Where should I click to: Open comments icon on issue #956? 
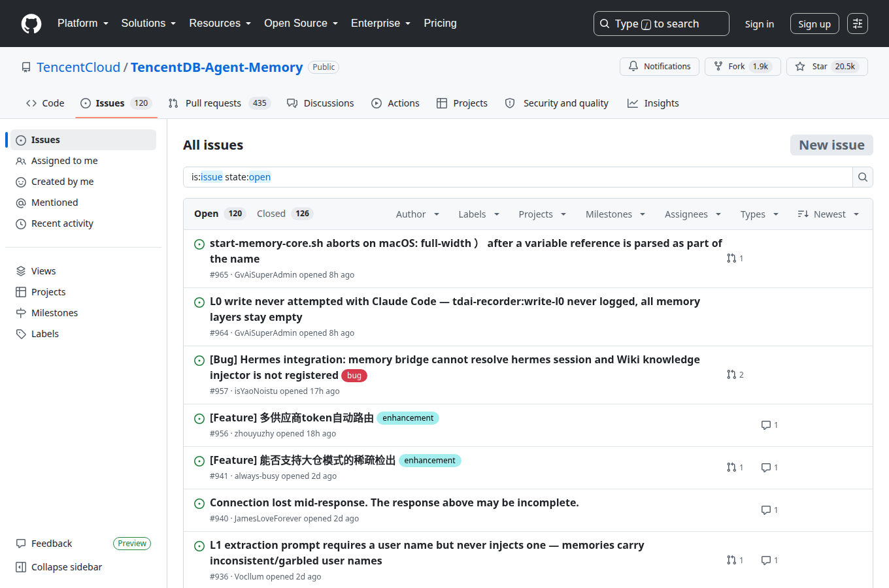(769, 425)
